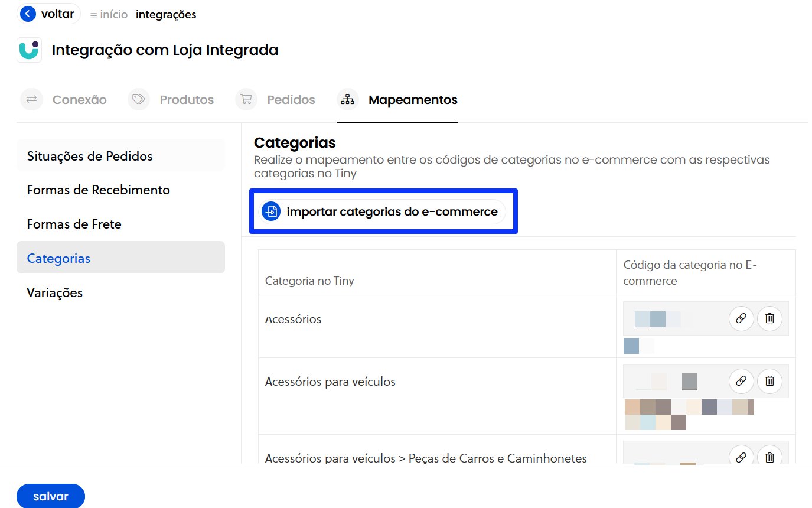Click the integrações breadcrumb
The image size is (812, 508).
pos(166,15)
